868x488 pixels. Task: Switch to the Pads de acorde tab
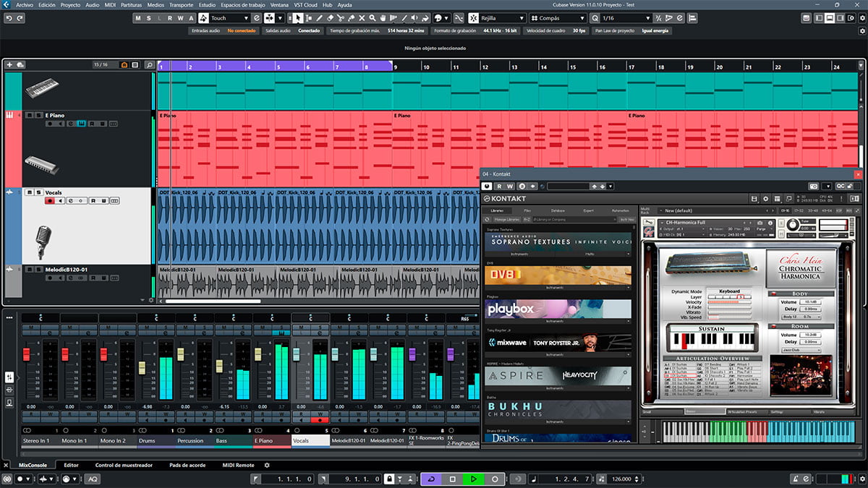point(187,465)
